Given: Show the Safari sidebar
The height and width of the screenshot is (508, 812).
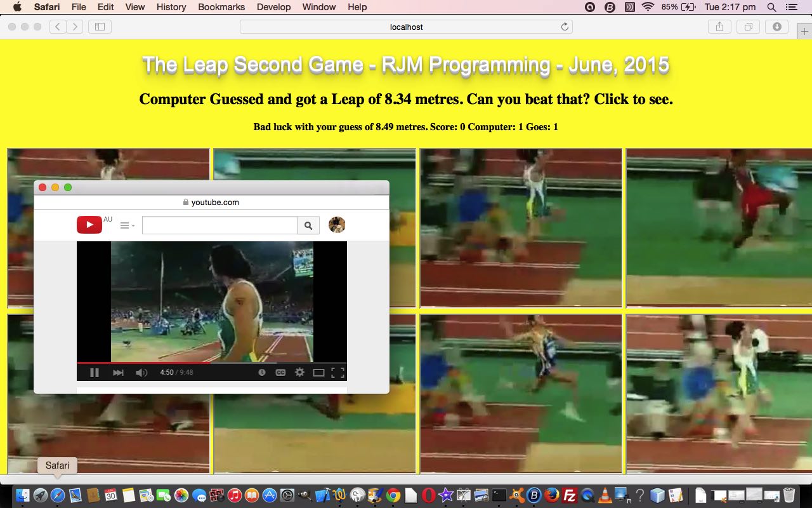Looking at the screenshot, I should [x=100, y=27].
